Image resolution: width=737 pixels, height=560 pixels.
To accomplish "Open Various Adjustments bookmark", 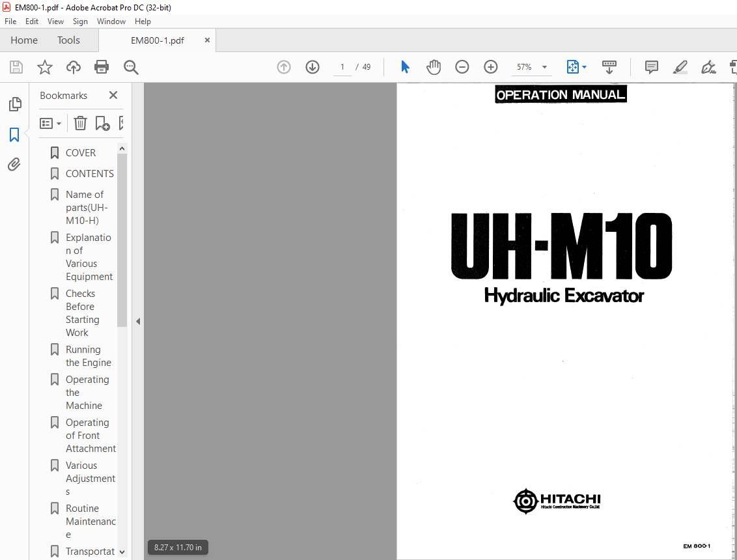I will click(x=90, y=478).
